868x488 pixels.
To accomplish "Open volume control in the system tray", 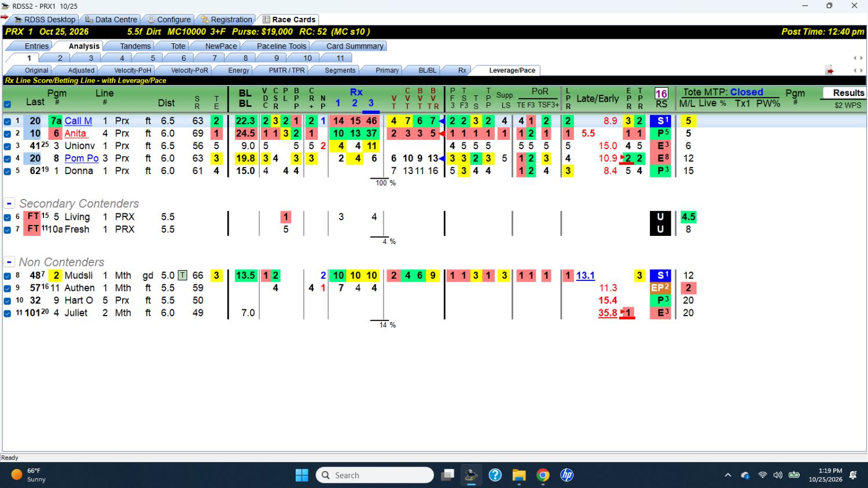I will 778,475.
